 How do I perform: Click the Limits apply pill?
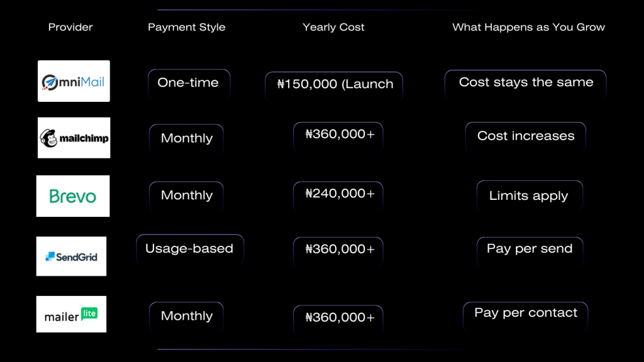click(x=529, y=195)
